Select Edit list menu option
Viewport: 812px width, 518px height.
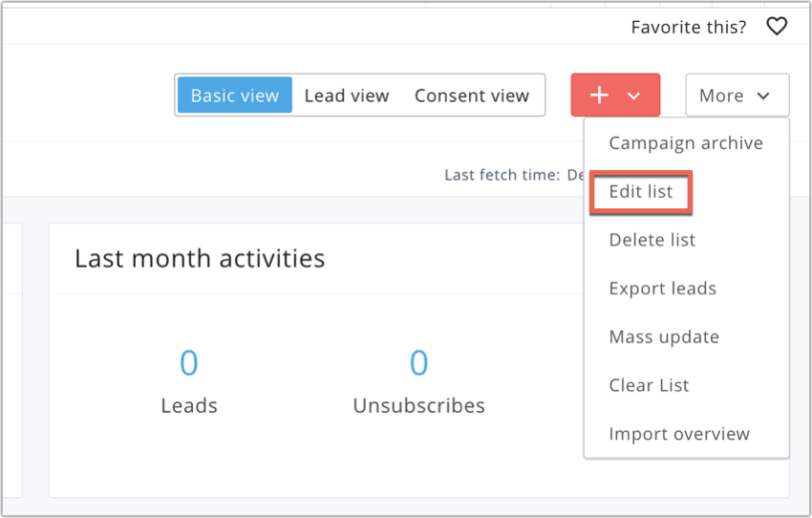tap(641, 192)
